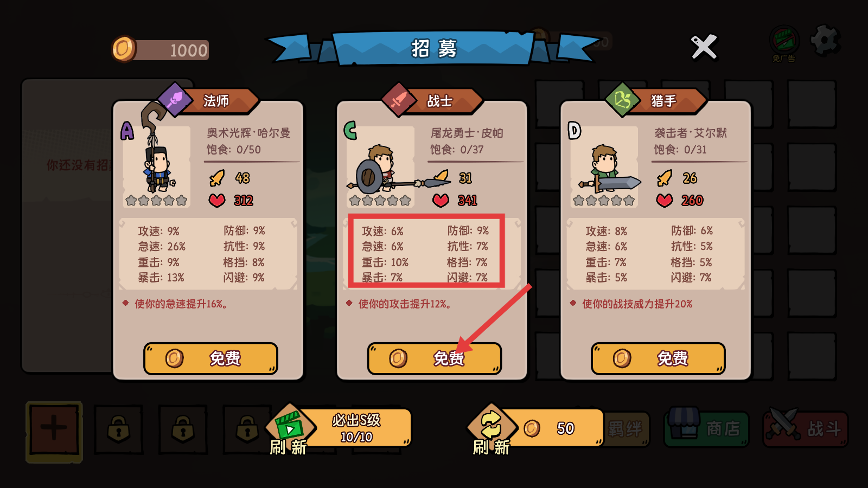Recruit the mage with the 免费 button
Image resolution: width=868 pixels, height=488 pixels.
(x=210, y=358)
